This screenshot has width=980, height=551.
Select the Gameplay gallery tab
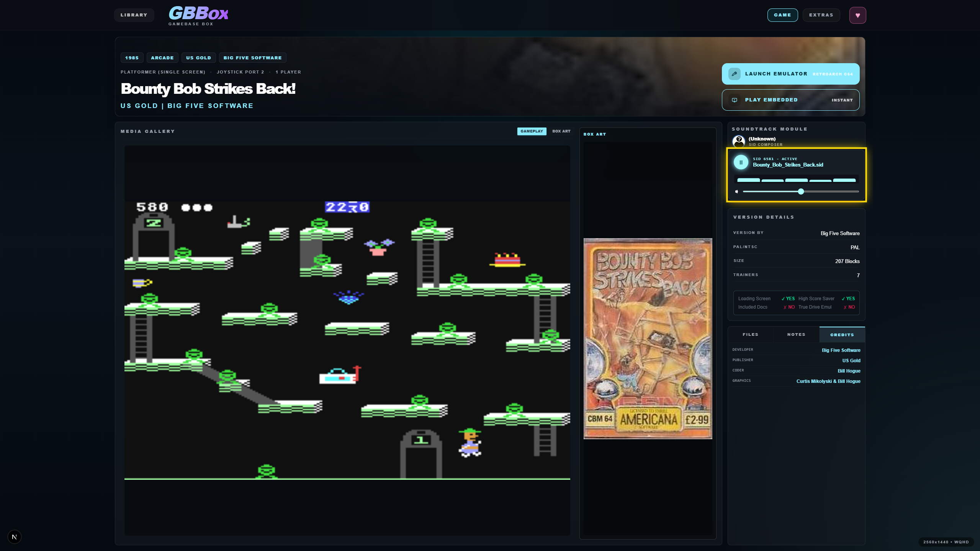(531, 131)
